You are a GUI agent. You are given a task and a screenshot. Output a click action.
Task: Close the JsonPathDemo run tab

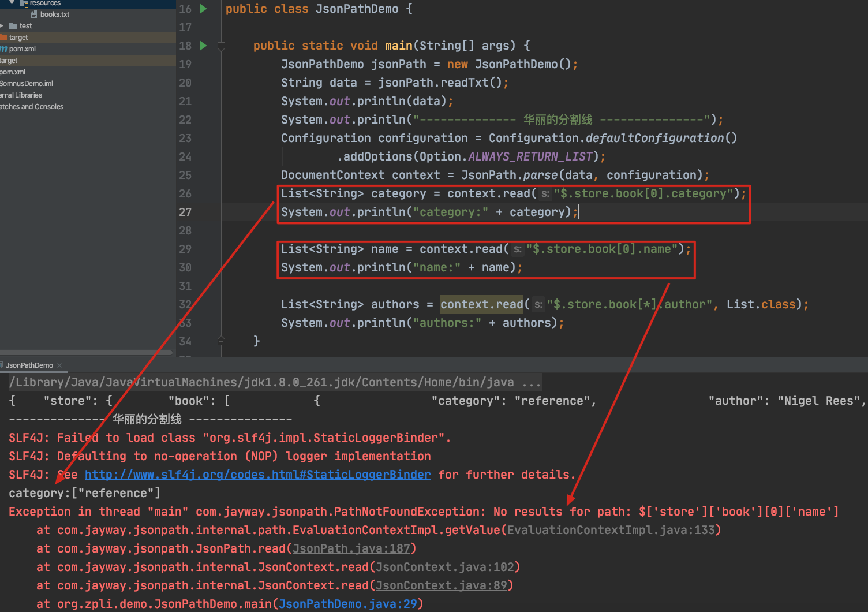click(59, 365)
